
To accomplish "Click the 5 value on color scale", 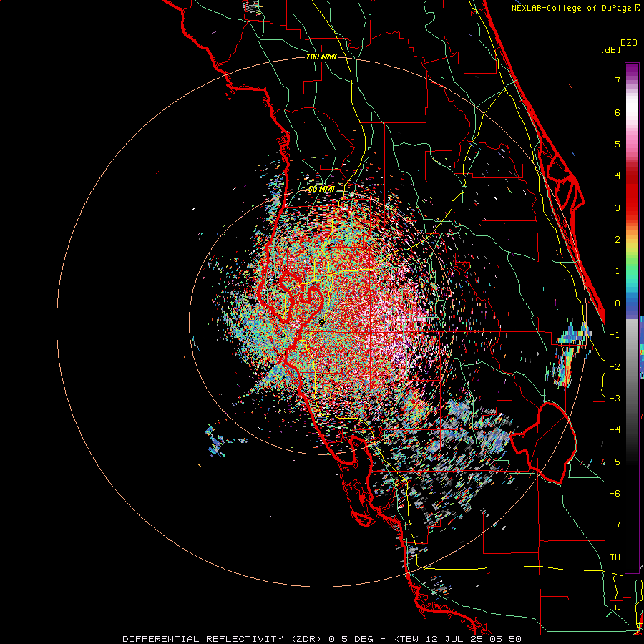I will [618, 144].
